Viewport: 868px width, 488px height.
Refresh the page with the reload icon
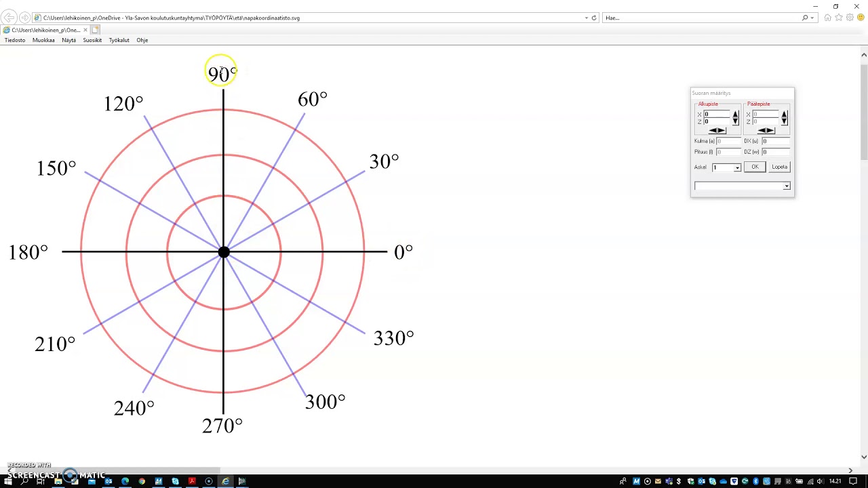click(594, 18)
